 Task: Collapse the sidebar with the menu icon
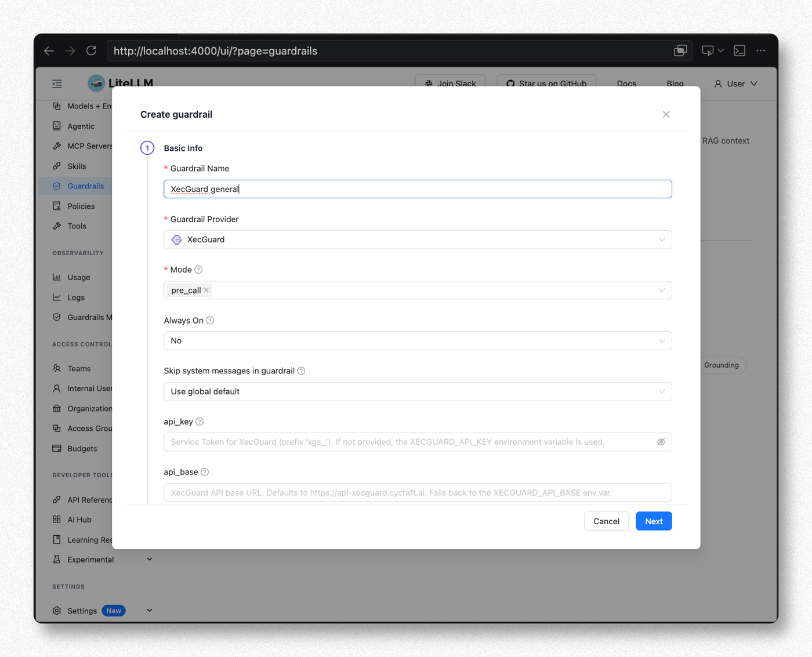57,84
